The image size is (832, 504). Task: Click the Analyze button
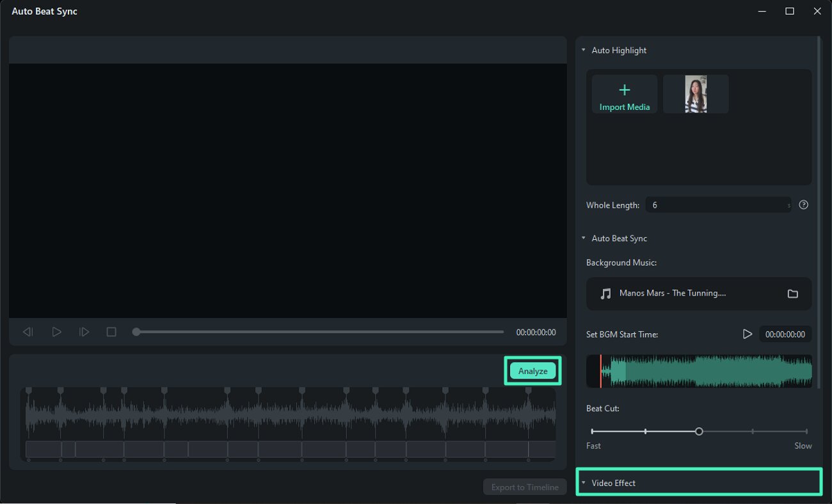pos(532,371)
